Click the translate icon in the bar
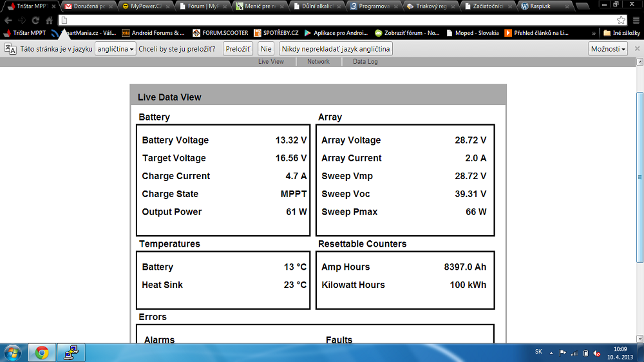Screen dimensions: 644x362 10,49
